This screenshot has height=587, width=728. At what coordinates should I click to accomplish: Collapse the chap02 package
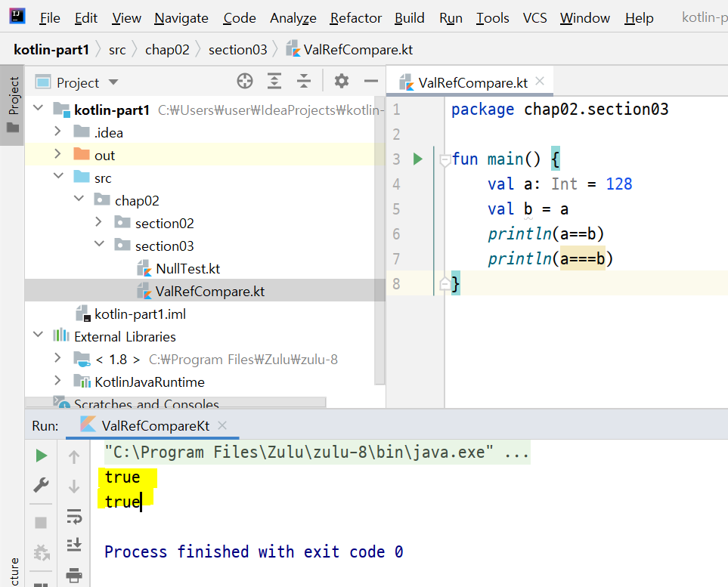click(79, 199)
